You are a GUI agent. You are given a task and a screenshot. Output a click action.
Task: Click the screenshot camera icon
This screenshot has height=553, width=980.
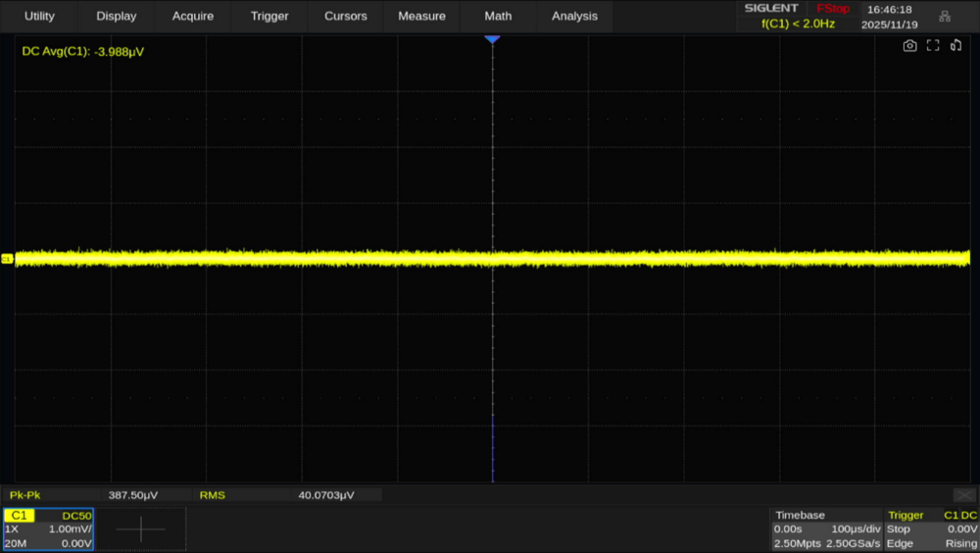click(909, 46)
